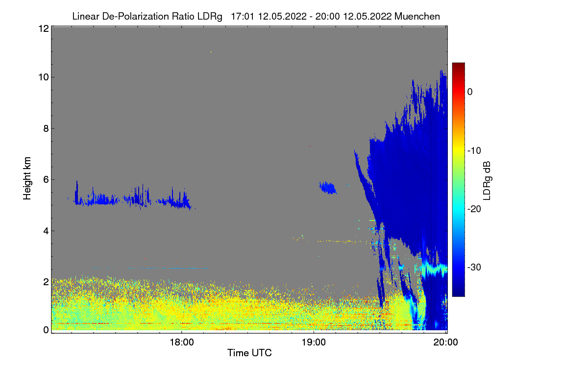Click the '12' height tick label
Image resolution: width=588 pixels, height=392 pixels.
[x=43, y=28]
